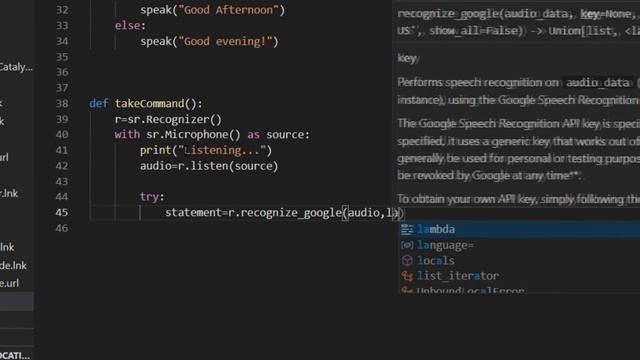
Task: Select the Cataly... item in sidebar
Action: pos(16,67)
